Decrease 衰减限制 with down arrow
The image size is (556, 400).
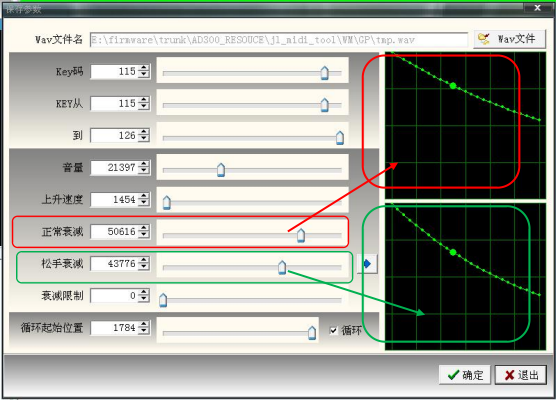[143, 299]
